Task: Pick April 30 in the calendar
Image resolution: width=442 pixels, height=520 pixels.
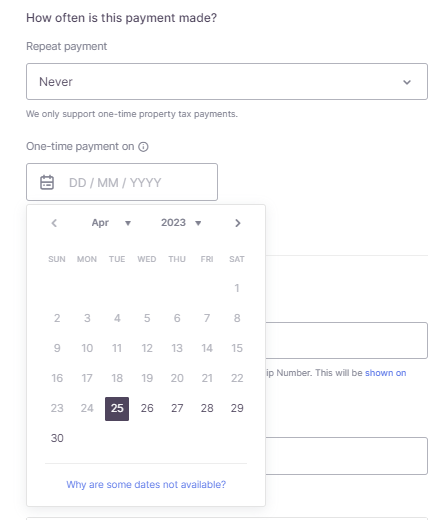Action: point(57,438)
